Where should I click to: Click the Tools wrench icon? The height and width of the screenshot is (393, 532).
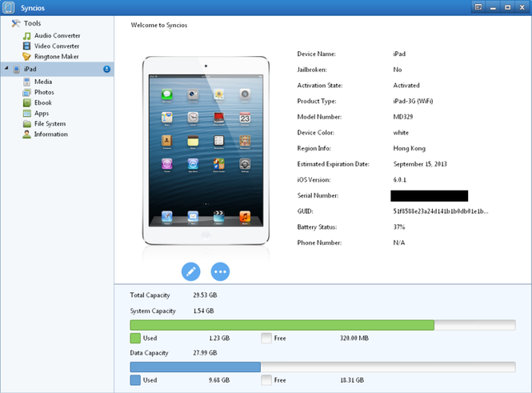[16, 23]
